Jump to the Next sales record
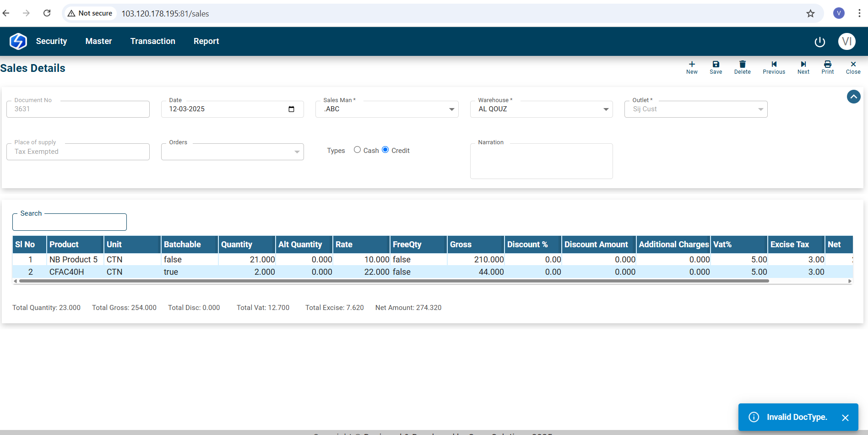Screen dimensions: 868x435 pyautogui.click(x=803, y=65)
